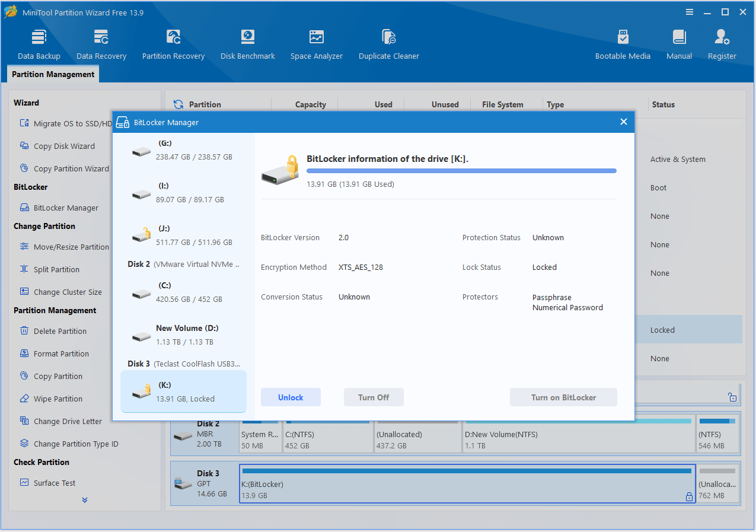Open the hamburger menu in title bar
756x532 pixels.
tap(690, 12)
